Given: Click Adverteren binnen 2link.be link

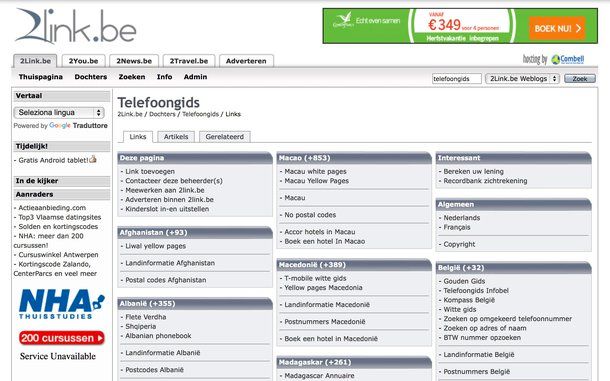Looking at the screenshot, I should pos(169,199).
